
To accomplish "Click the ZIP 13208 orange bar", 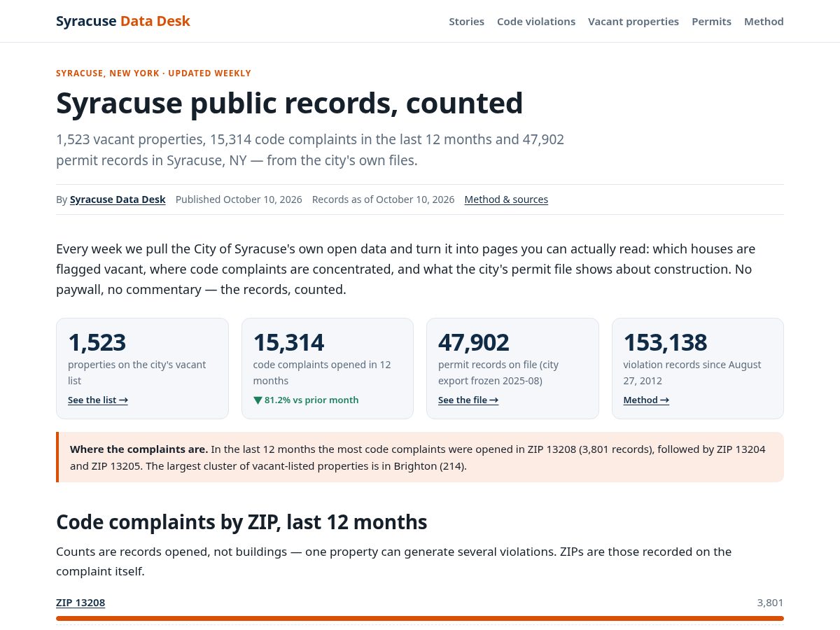I will (x=420, y=619).
